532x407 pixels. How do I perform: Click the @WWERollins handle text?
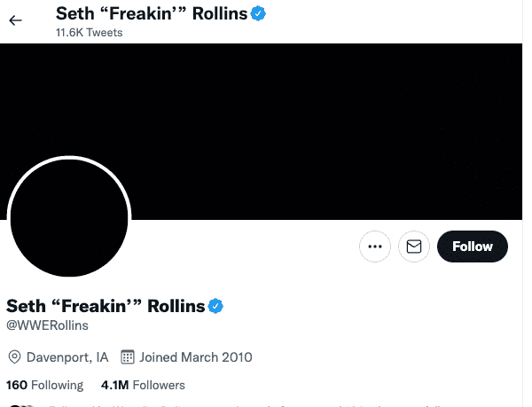click(x=48, y=326)
